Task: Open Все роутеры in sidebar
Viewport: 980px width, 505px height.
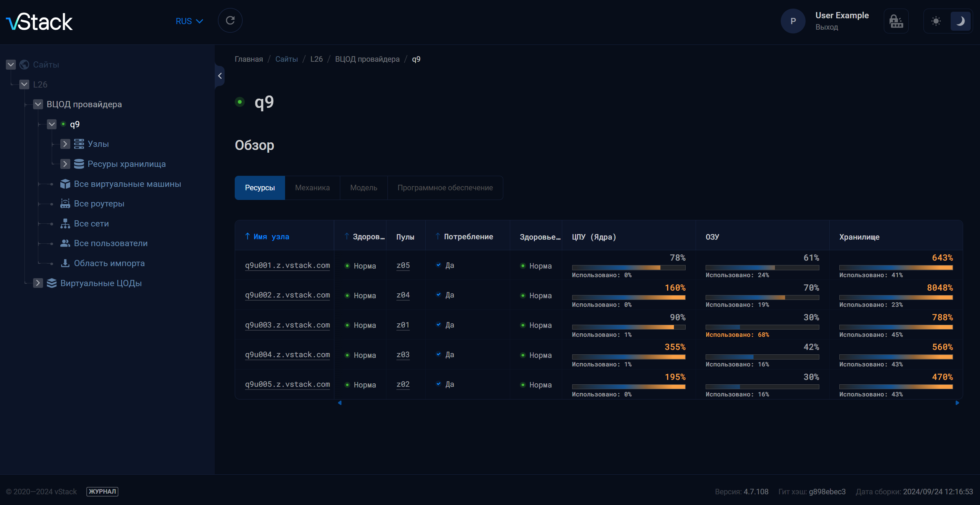Action: (99, 204)
